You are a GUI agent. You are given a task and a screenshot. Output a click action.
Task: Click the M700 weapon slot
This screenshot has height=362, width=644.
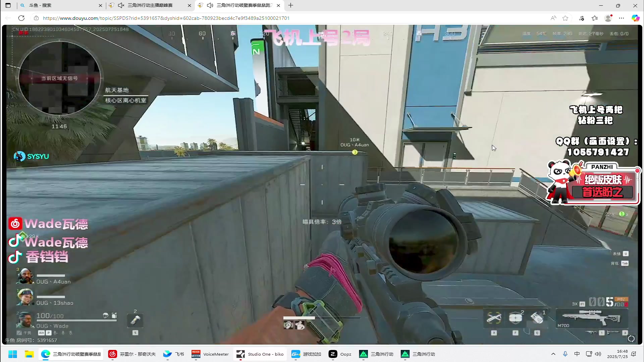click(x=592, y=319)
